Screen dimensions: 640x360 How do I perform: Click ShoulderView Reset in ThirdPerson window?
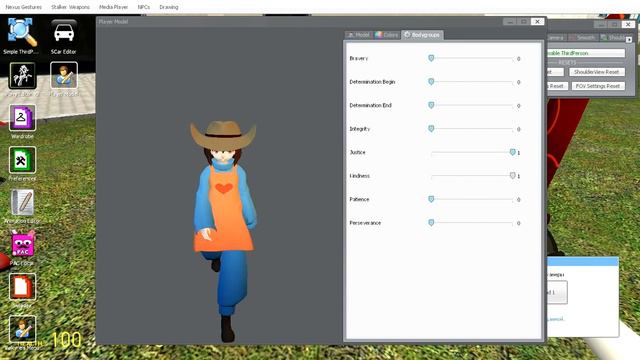point(597,72)
